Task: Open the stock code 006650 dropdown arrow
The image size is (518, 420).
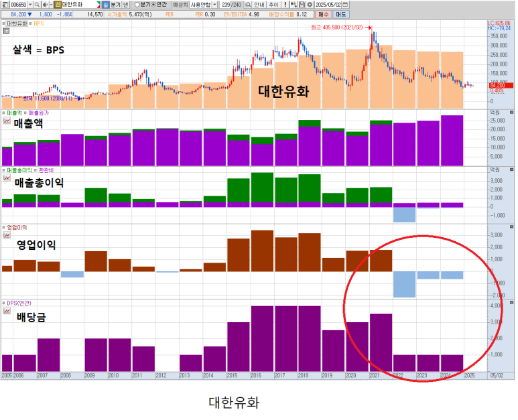Action: point(30,5)
